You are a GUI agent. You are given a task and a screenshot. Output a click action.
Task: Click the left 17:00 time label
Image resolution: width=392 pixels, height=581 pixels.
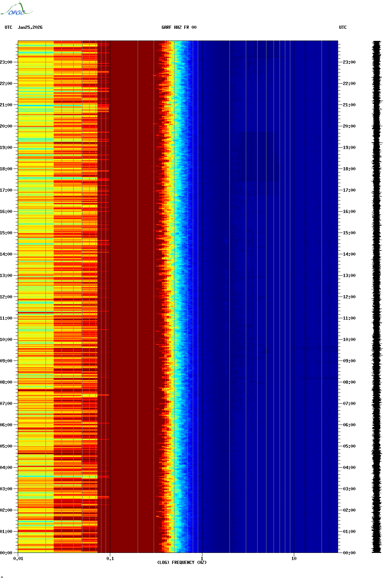(x=6, y=190)
